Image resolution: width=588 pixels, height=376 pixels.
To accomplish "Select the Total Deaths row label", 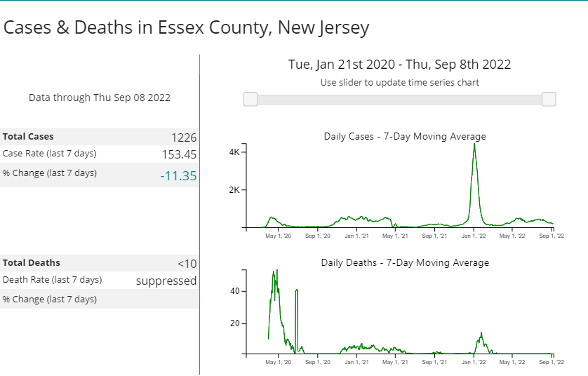I will pos(32,263).
